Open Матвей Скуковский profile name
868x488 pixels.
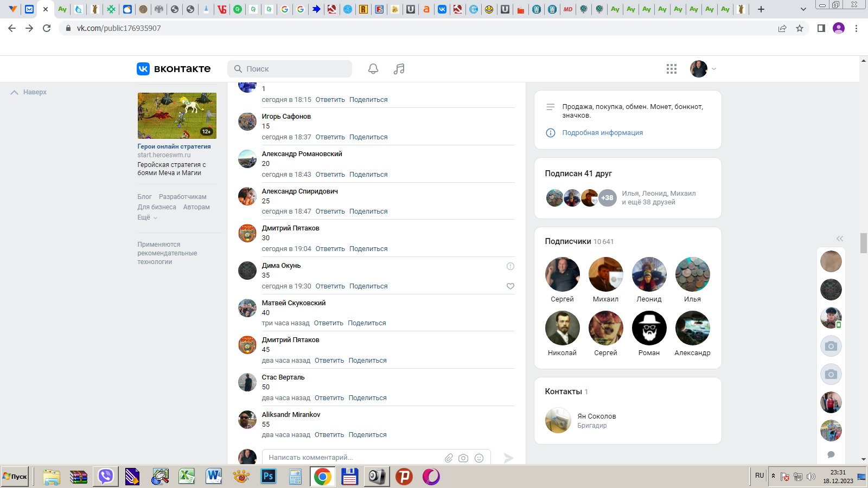[293, 303]
